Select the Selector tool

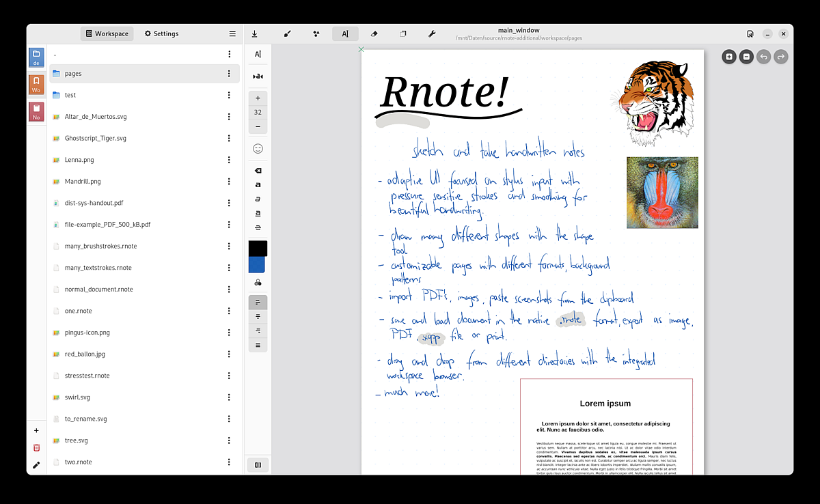(x=403, y=33)
